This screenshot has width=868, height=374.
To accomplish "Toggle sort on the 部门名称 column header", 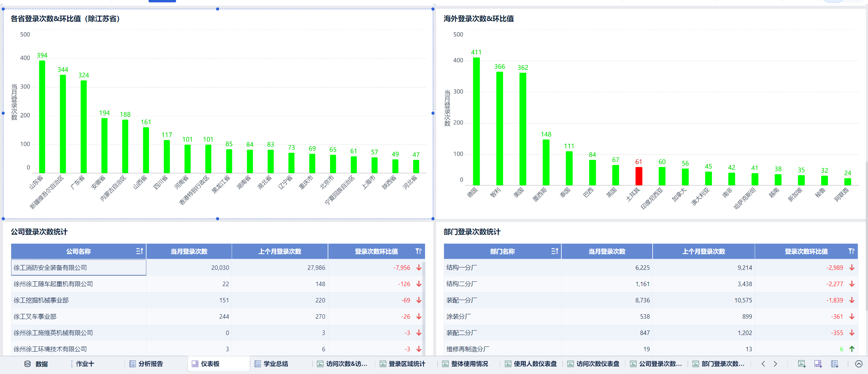I will [x=555, y=251].
